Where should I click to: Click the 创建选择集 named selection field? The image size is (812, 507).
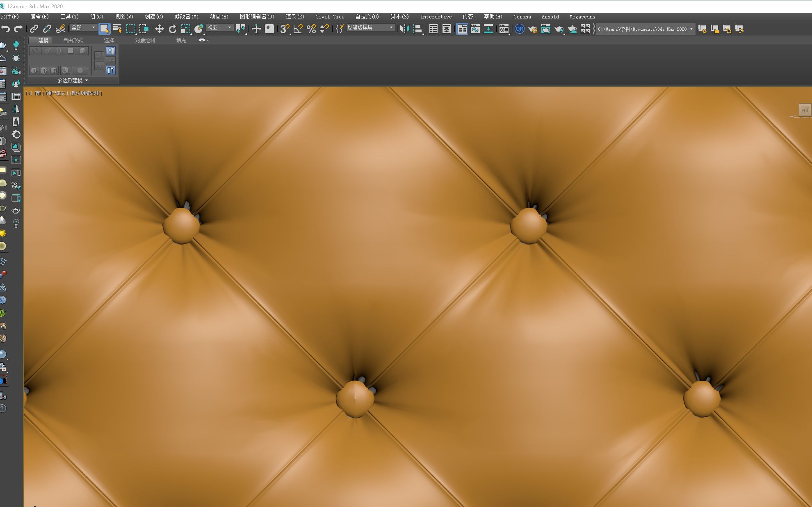[368, 27]
